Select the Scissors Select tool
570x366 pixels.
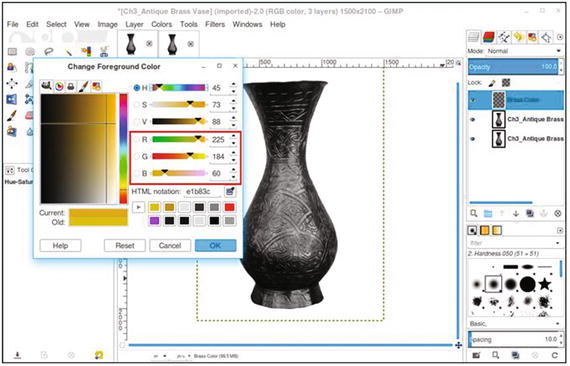tap(104, 52)
